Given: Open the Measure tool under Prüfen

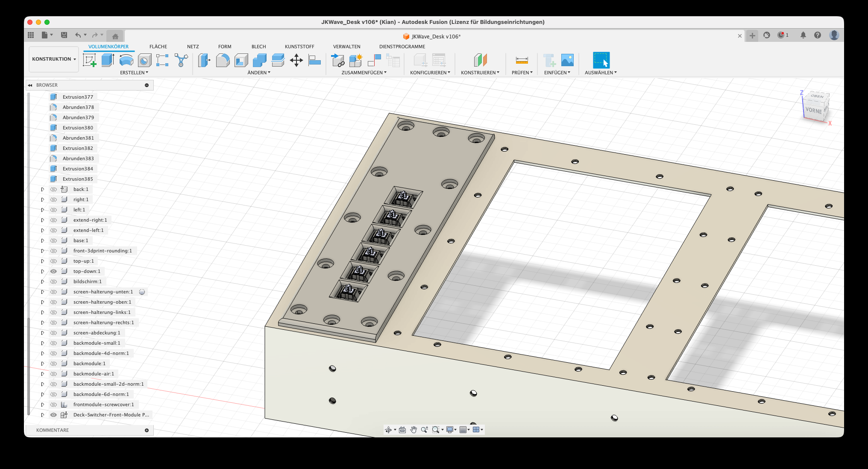Looking at the screenshot, I should pyautogui.click(x=522, y=60).
